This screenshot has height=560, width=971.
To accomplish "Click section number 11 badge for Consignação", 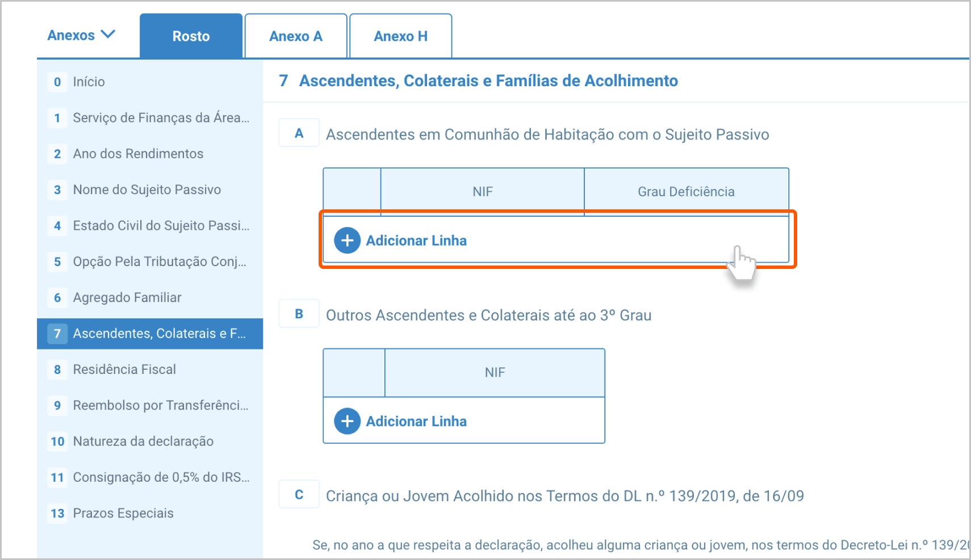I will click(57, 477).
